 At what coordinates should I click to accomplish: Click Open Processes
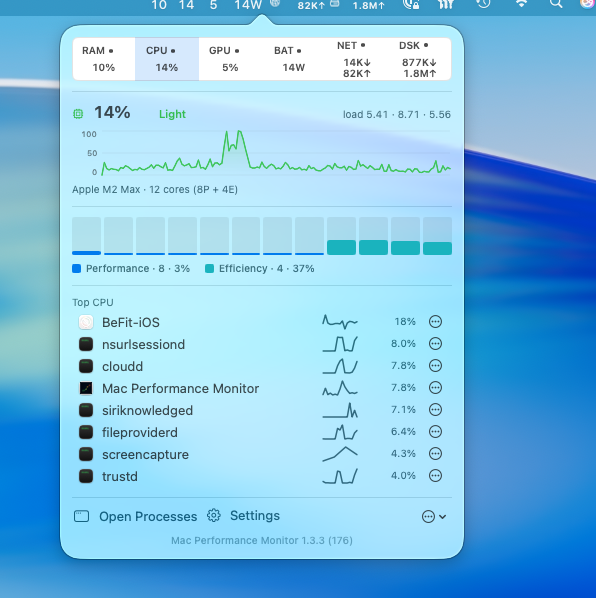(148, 516)
